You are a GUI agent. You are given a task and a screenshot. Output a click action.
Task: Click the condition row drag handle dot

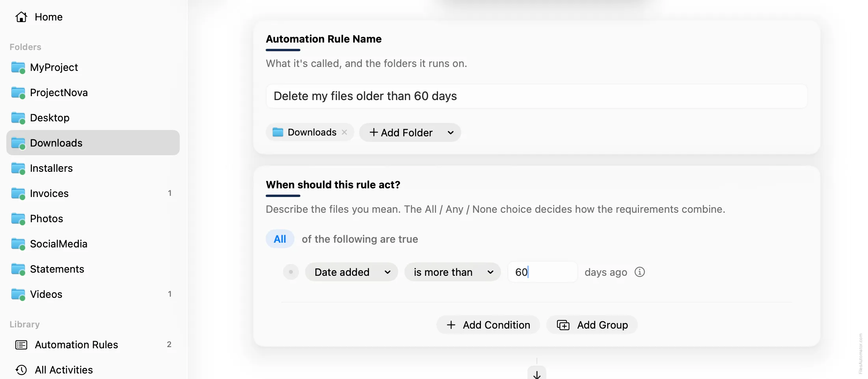point(291,272)
